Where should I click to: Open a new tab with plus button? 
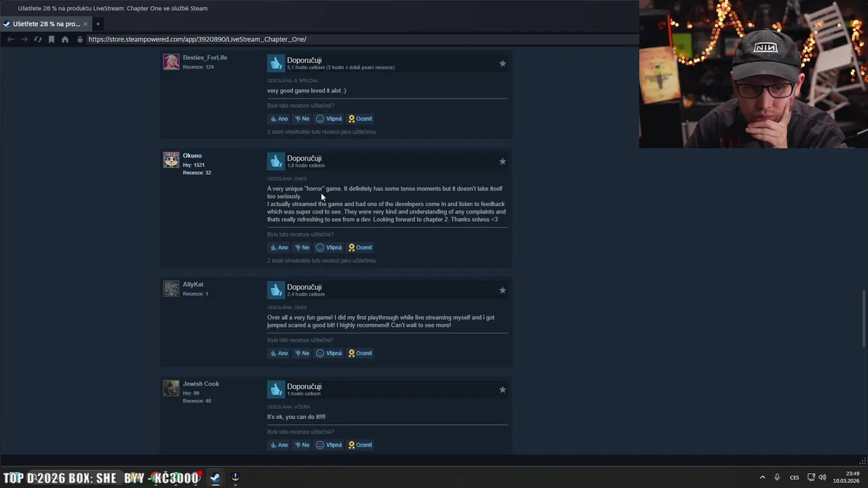click(98, 24)
